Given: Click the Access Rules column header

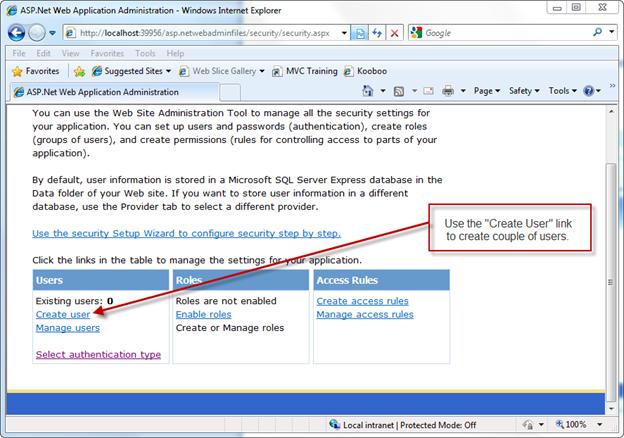Looking at the screenshot, I should click(382, 280).
